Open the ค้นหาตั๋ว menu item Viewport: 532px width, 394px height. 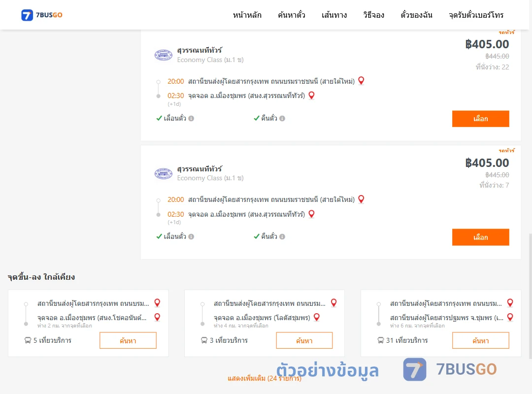point(292,15)
